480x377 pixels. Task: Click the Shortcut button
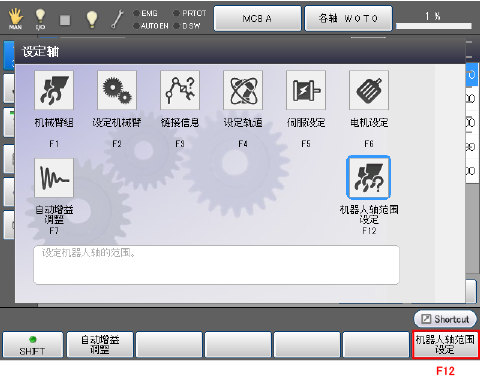(x=445, y=319)
